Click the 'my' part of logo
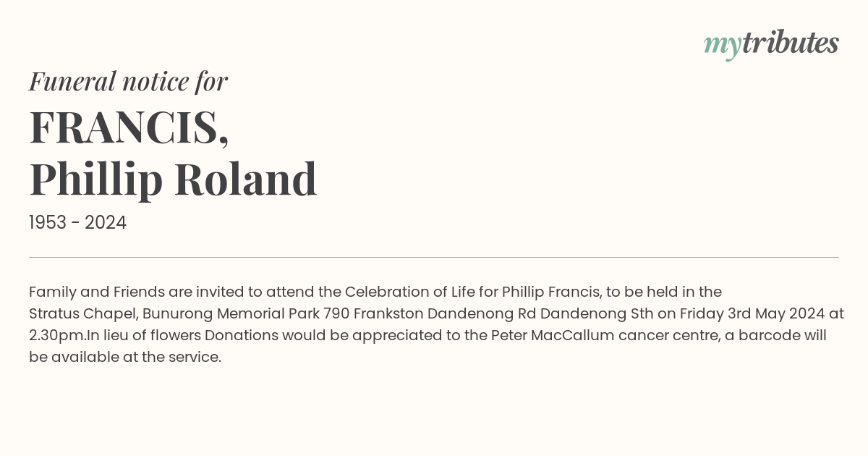868x456 pixels. point(722,46)
